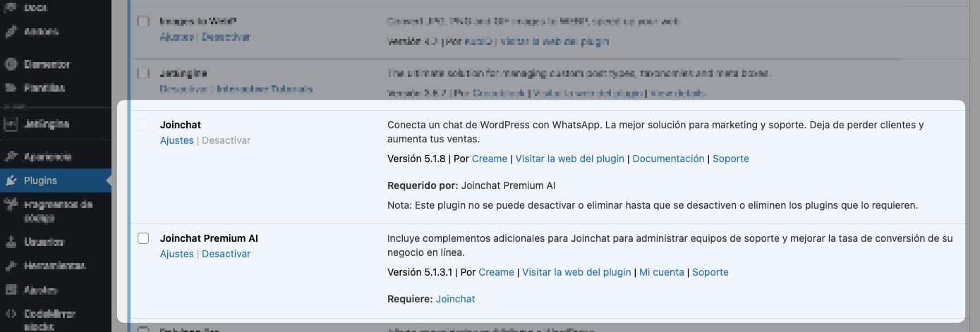Click the Elementor icon in sidebar
The image size is (980, 332).
11,64
